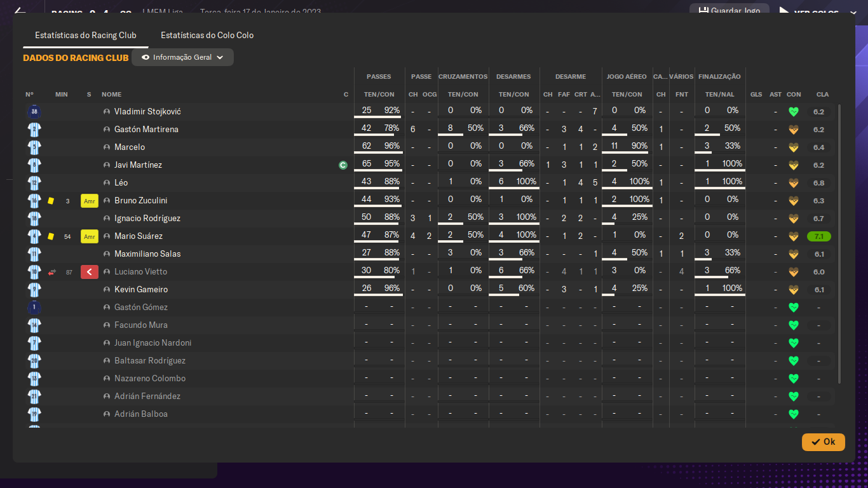Open Javi Martínez player name
Viewport: 868px width, 488px height.
[138, 165]
